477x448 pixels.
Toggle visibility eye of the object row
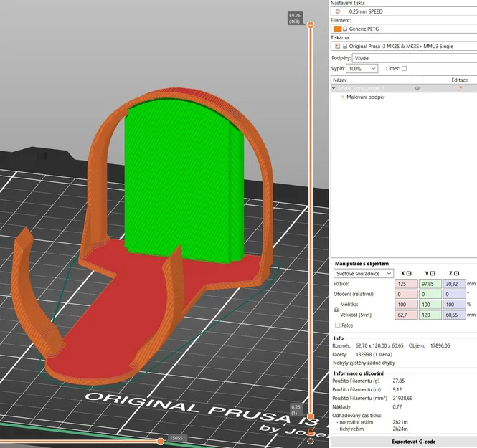pyautogui.click(x=417, y=88)
